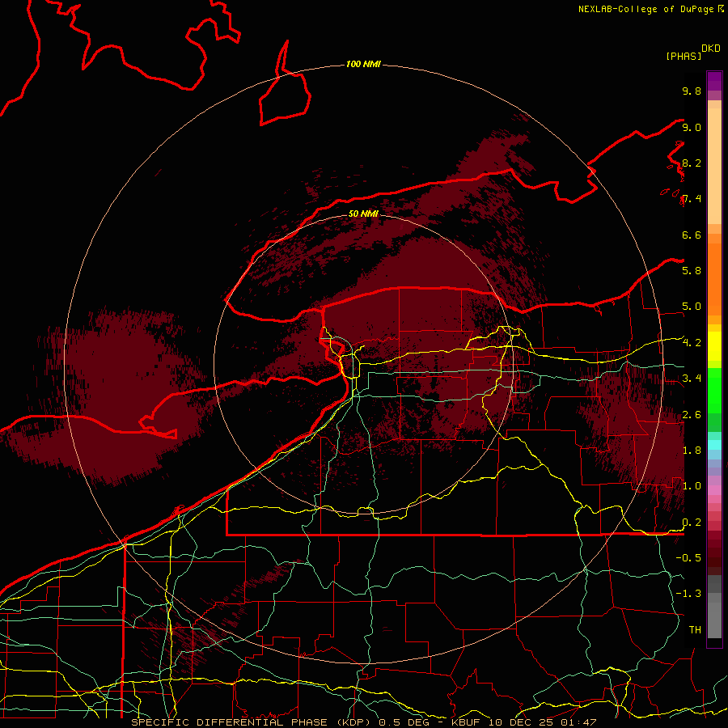Screen dimensions: 728x728
Task: Select the 5.0 value on color scale
Action: click(692, 307)
